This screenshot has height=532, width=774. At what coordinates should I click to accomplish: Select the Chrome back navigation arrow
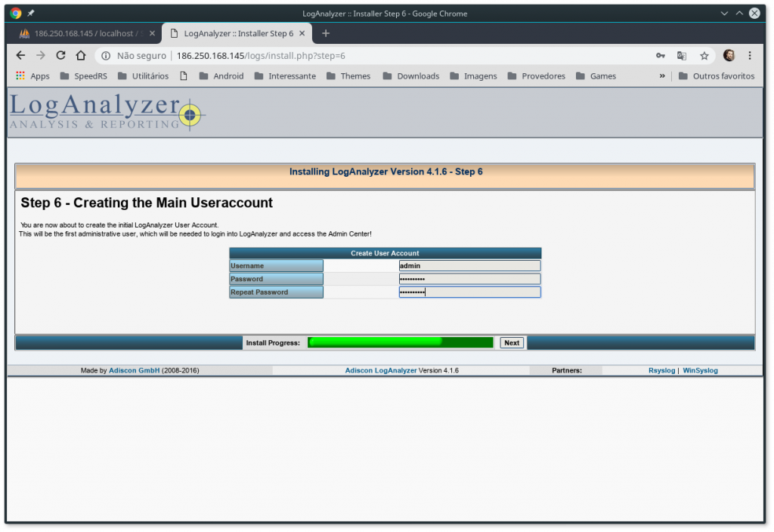[20, 55]
